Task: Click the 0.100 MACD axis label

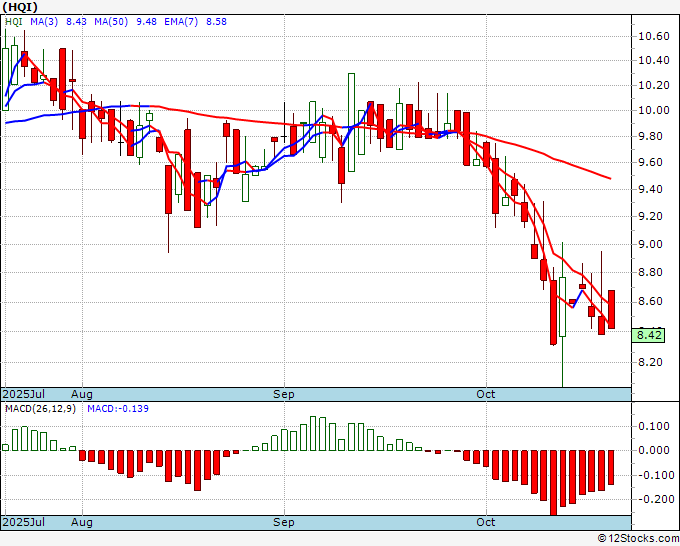Action: click(x=654, y=426)
